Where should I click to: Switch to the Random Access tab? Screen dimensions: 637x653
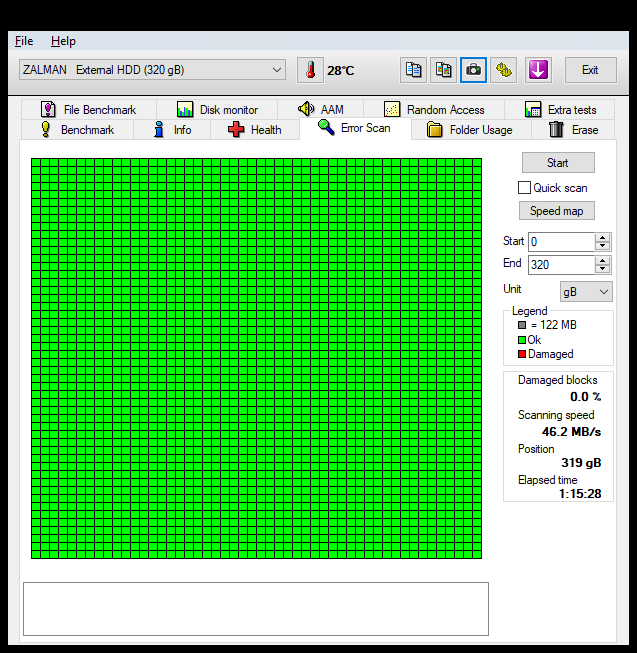pos(434,110)
